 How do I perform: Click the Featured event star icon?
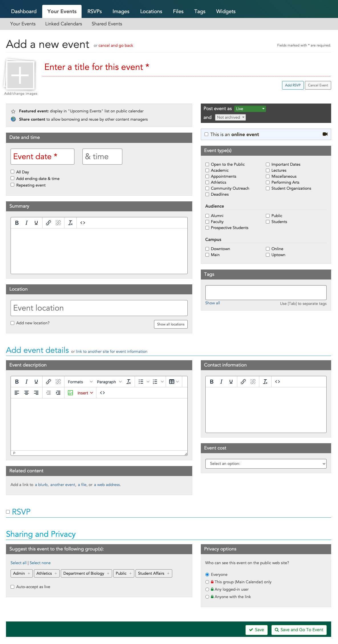tap(13, 111)
